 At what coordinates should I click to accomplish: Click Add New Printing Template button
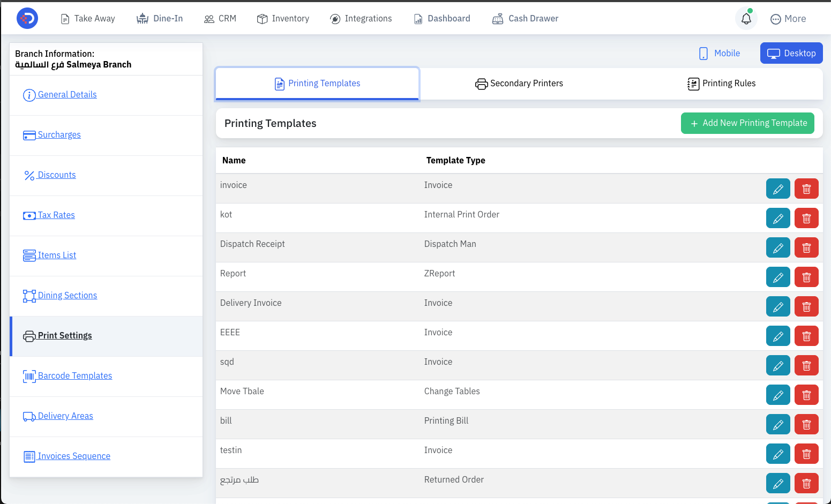[x=747, y=123]
